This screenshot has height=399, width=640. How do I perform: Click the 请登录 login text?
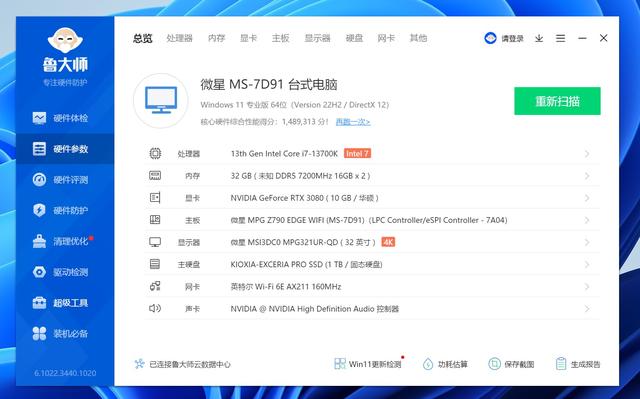coord(512,38)
